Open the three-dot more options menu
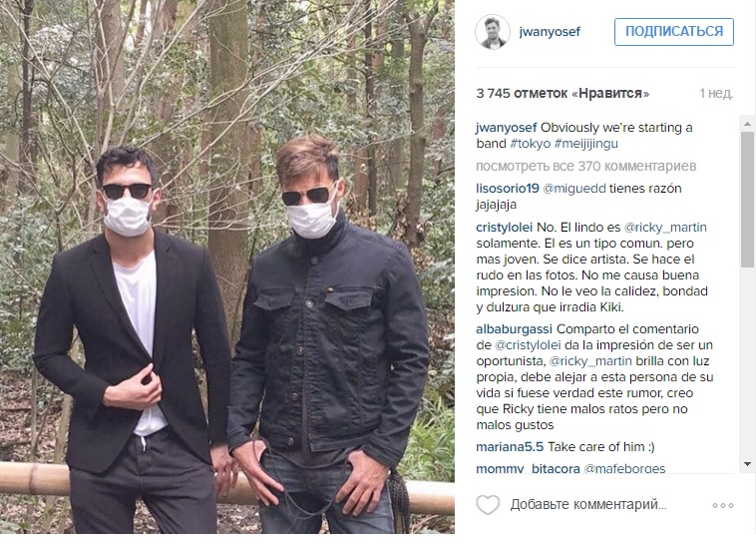The width and height of the screenshot is (756, 543). click(723, 505)
